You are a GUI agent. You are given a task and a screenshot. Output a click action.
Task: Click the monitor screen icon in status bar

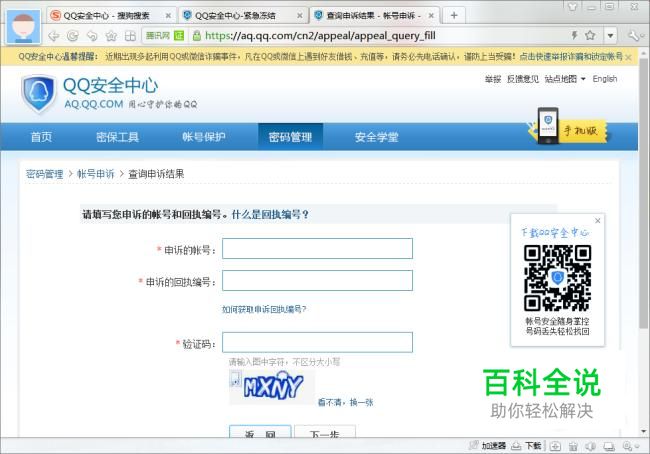pos(609,447)
